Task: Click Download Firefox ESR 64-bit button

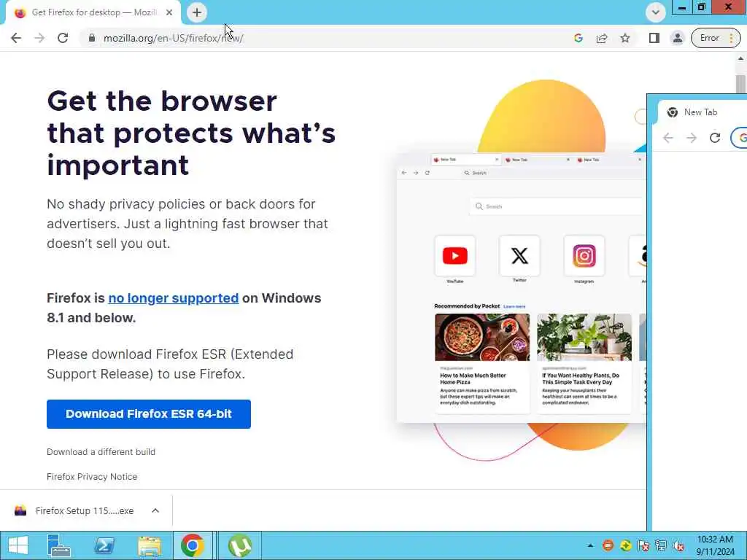Action: pos(149,414)
